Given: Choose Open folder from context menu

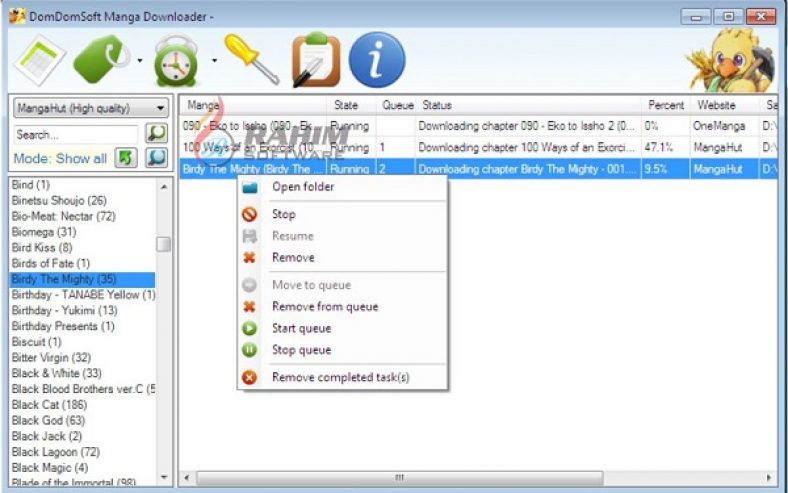Looking at the screenshot, I should (x=343, y=187).
